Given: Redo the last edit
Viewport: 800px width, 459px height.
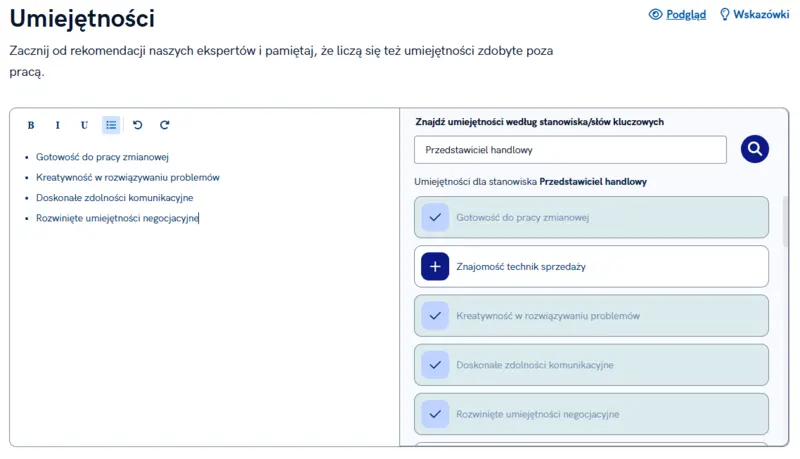Looking at the screenshot, I should coord(165,125).
